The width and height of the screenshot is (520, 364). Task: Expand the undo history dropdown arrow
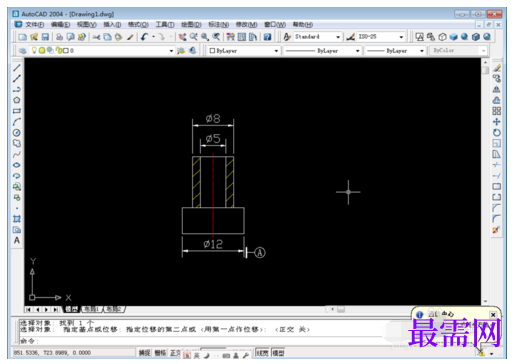point(153,37)
